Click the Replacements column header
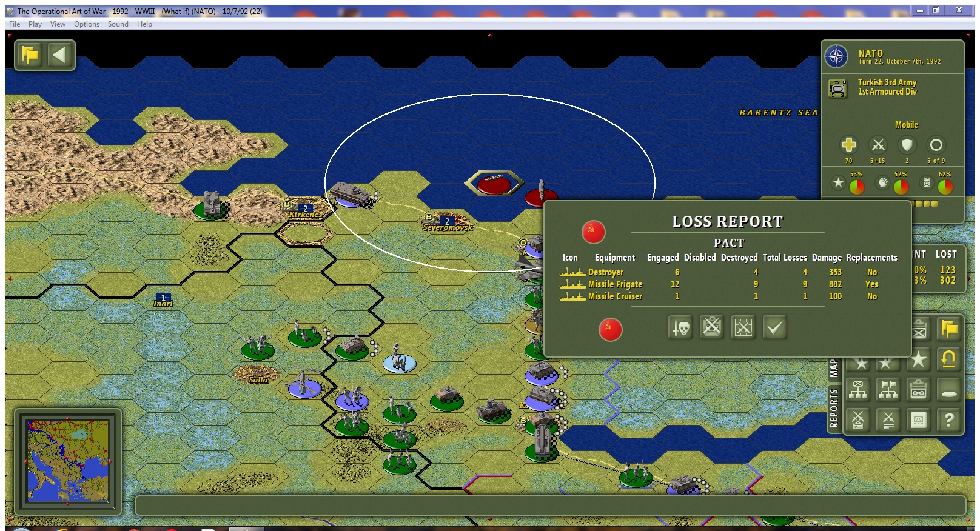The height and width of the screenshot is (531, 980). [x=872, y=258]
